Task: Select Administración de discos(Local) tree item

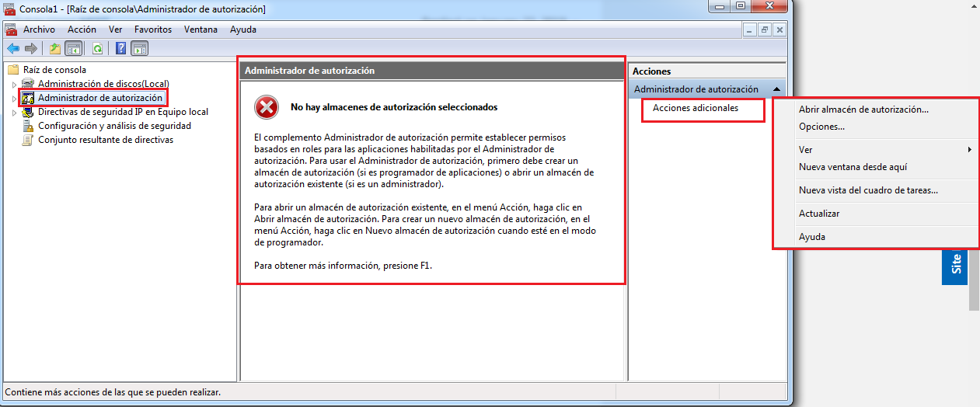Action: tap(103, 83)
